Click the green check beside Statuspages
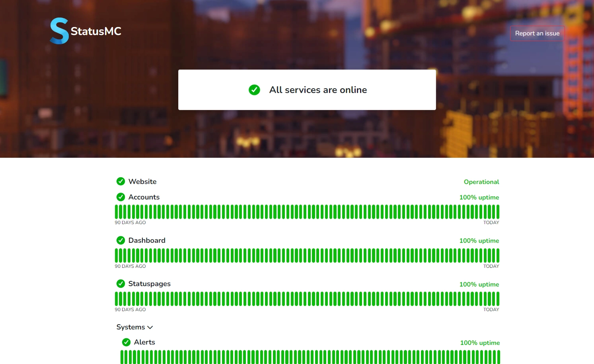Screen dimensions: 594x364 (121, 284)
